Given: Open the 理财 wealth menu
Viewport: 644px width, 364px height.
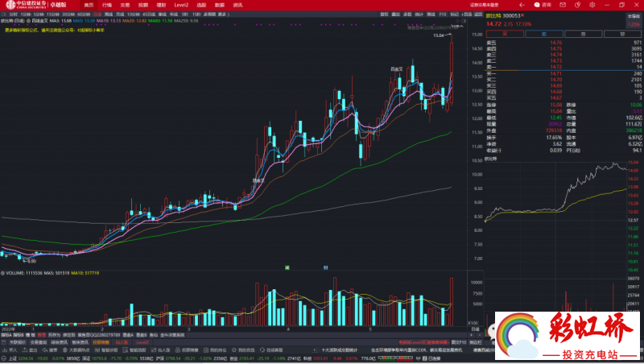Looking at the screenshot, I should click(162, 5).
